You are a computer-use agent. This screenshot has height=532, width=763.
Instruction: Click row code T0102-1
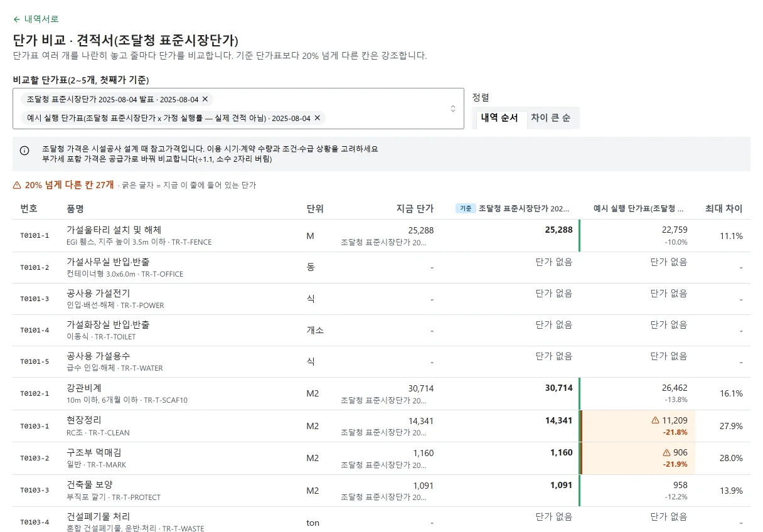pos(35,393)
